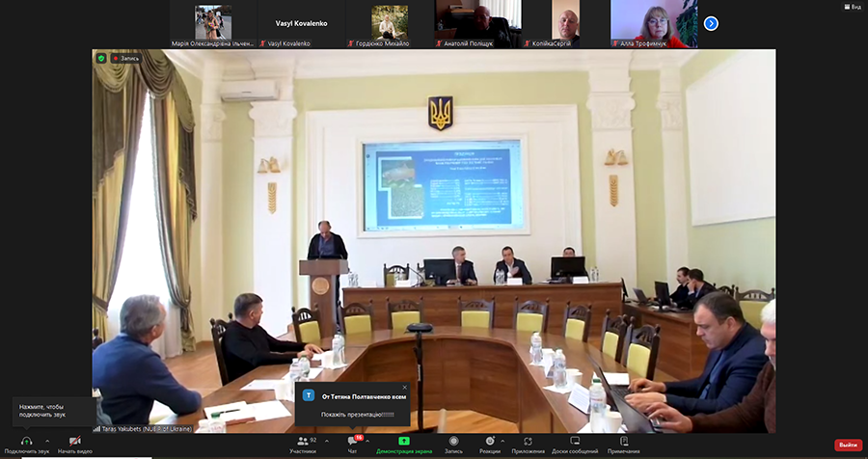This screenshot has width=868, height=459.
Task: Close the chat message popup
Action: click(x=405, y=388)
